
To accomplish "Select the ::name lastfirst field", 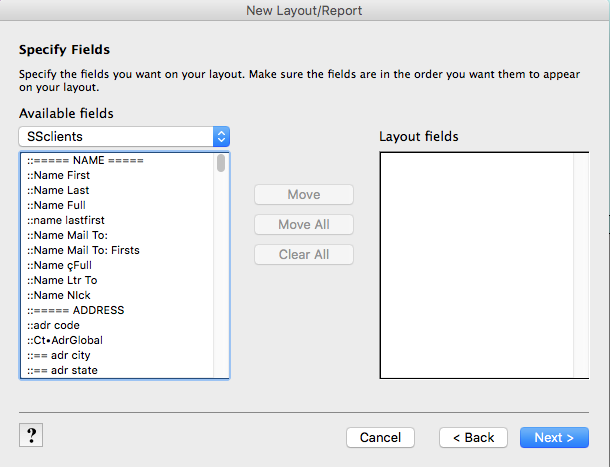I will [117, 220].
